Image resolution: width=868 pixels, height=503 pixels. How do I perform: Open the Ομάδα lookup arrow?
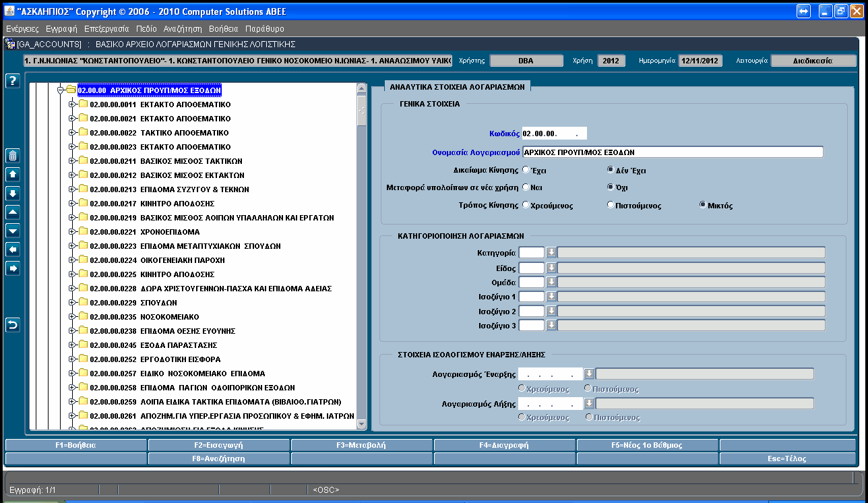point(551,282)
